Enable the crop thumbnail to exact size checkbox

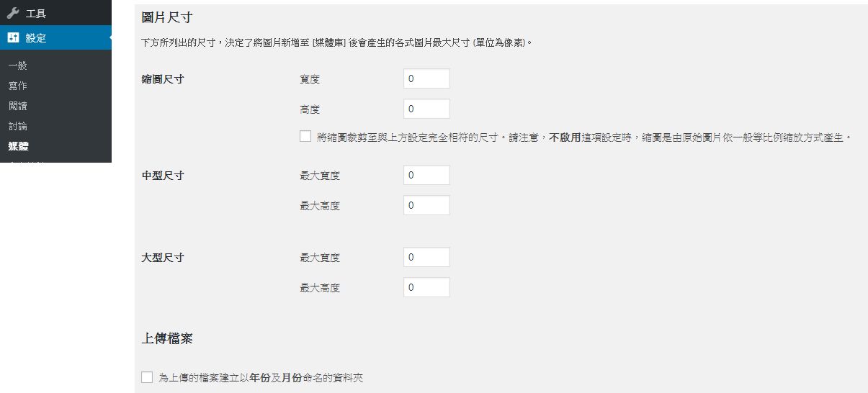[x=305, y=136]
